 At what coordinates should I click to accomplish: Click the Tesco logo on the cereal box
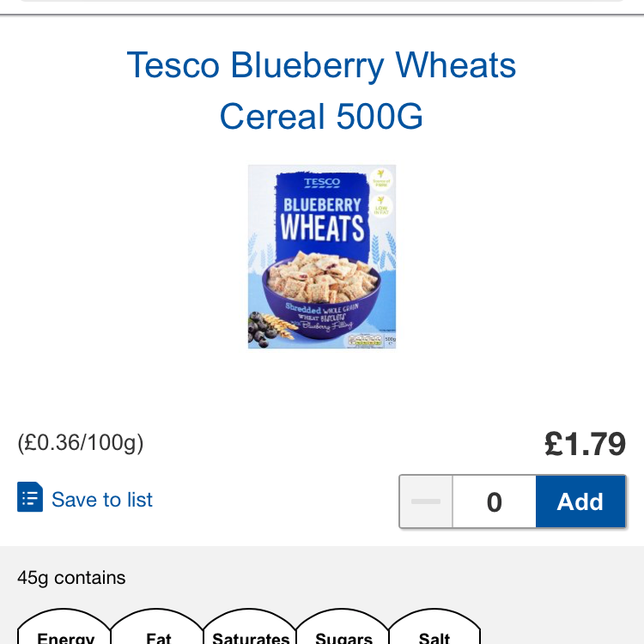(x=321, y=183)
